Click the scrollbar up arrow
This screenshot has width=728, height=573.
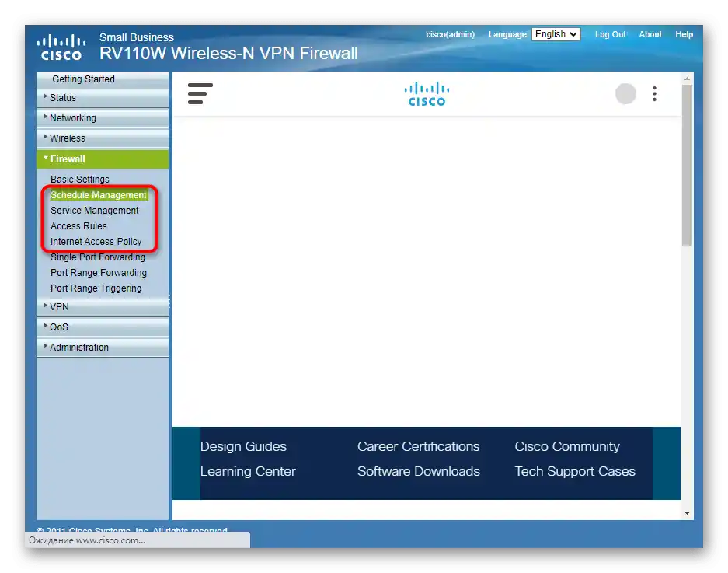[687, 79]
